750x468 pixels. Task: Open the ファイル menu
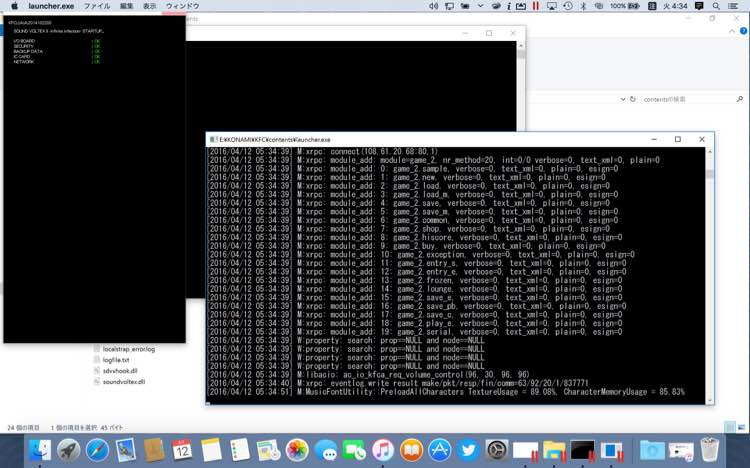pyautogui.click(x=97, y=6)
